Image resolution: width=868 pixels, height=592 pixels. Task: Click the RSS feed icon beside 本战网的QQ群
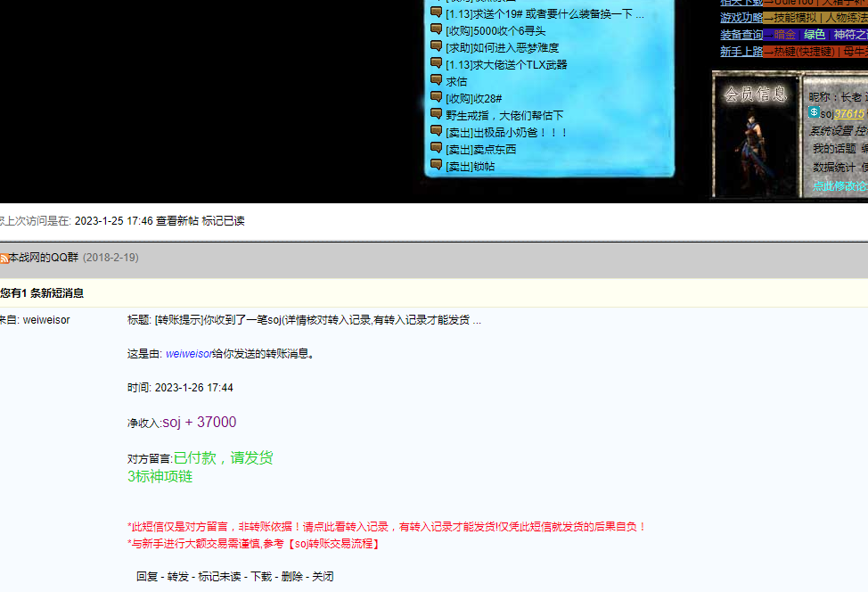click(x=4, y=258)
